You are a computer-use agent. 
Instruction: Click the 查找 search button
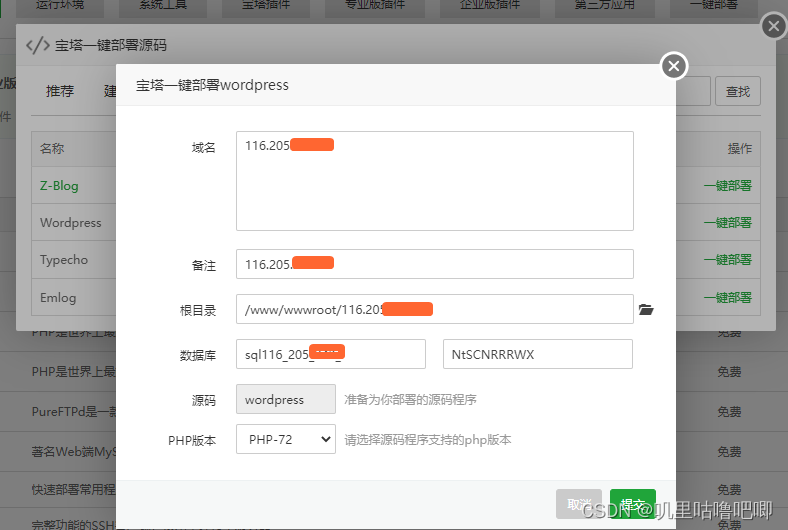click(738, 91)
